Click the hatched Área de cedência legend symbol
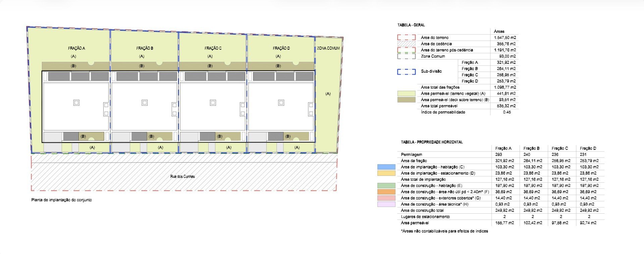The image size is (644, 254). click(x=406, y=44)
